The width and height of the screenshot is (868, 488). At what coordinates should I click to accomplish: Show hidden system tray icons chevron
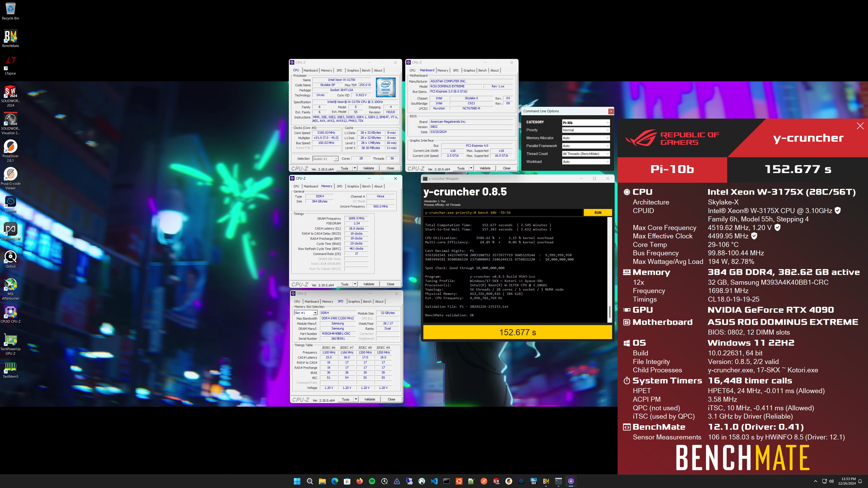pyautogui.click(x=815, y=481)
